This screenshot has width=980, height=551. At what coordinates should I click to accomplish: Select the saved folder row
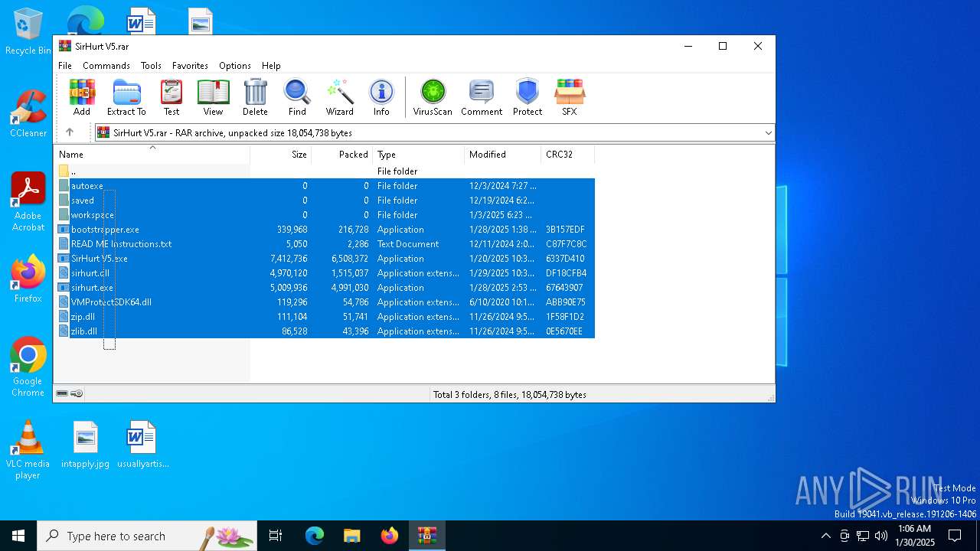(325, 201)
